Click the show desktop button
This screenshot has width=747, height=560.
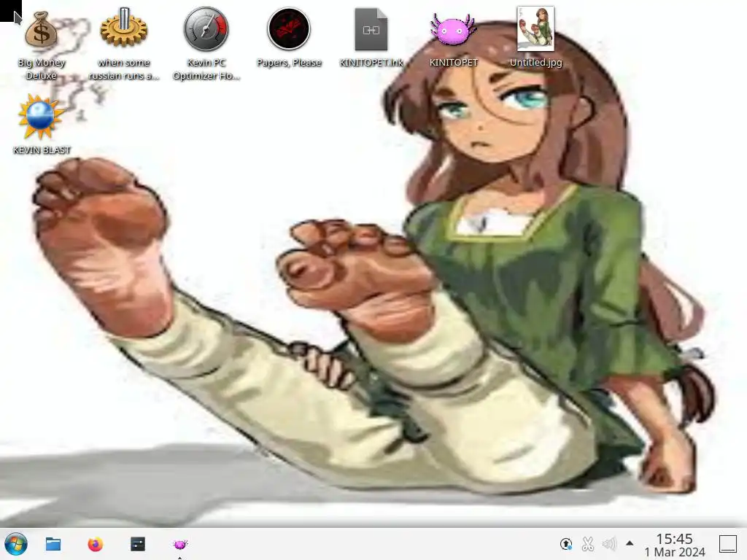click(728, 544)
